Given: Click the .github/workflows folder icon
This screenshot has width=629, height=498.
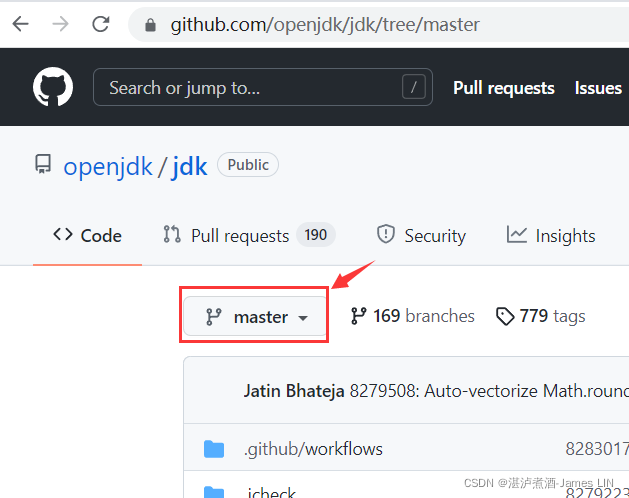Looking at the screenshot, I should (214, 449).
